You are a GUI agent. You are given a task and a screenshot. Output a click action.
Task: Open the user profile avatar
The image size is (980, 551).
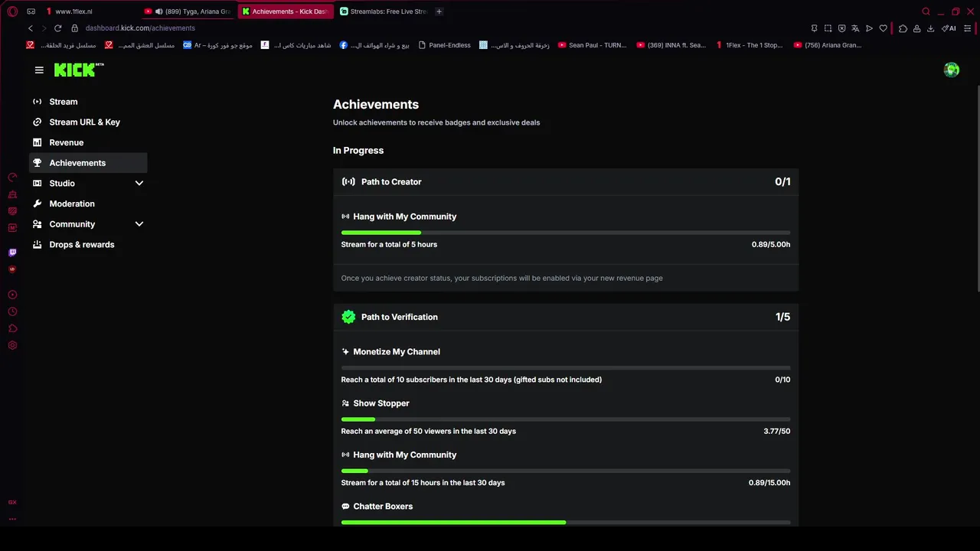pyautogui.click(x=952, y=70)
